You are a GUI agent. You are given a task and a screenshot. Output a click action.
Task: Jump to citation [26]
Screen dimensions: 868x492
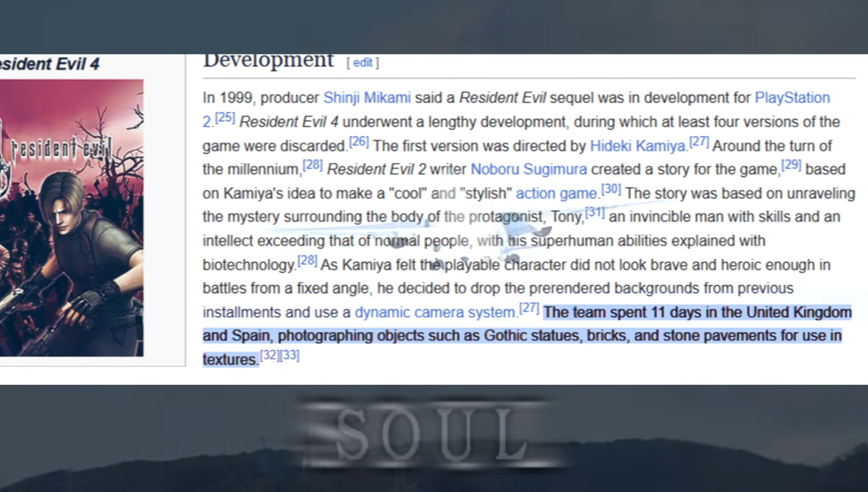pos(359,142)
